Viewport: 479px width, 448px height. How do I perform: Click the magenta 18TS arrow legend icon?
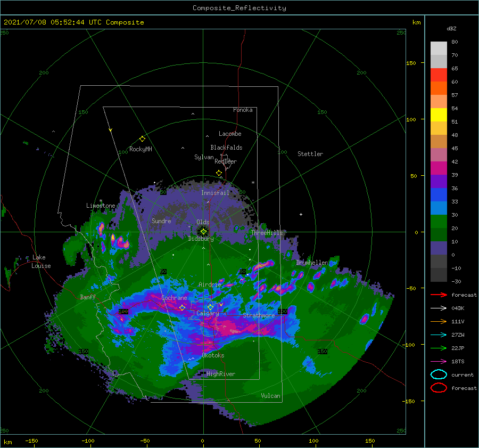[x=439, y=362]
